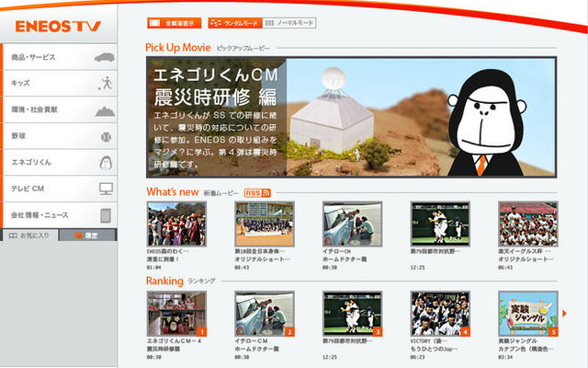This screenshot has height=368, width=588.
Task: Click the 06:23 duration under VICTORY video
Action: [417, 357]
